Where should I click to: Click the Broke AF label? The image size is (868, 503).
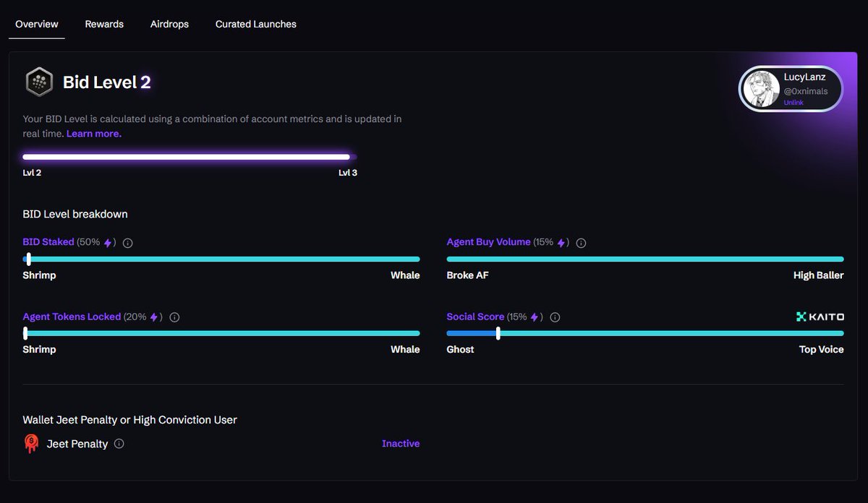[x=468, y=275]
